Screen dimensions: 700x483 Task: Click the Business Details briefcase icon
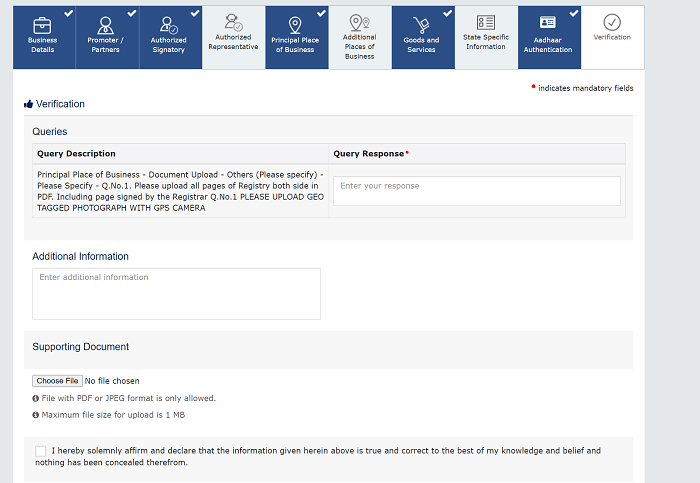click(42, 24)
